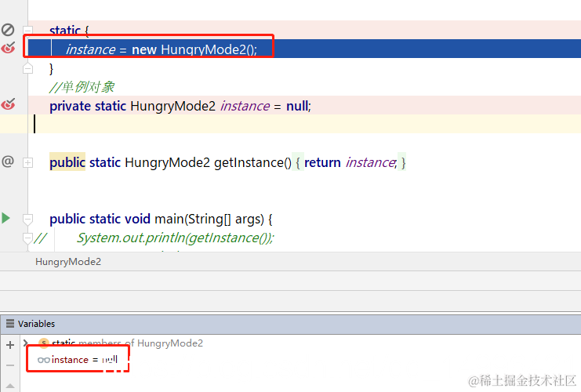Click 'main(String[] args)' signature text
Screen dimensions: 581x392
click(x=209, y=219)
